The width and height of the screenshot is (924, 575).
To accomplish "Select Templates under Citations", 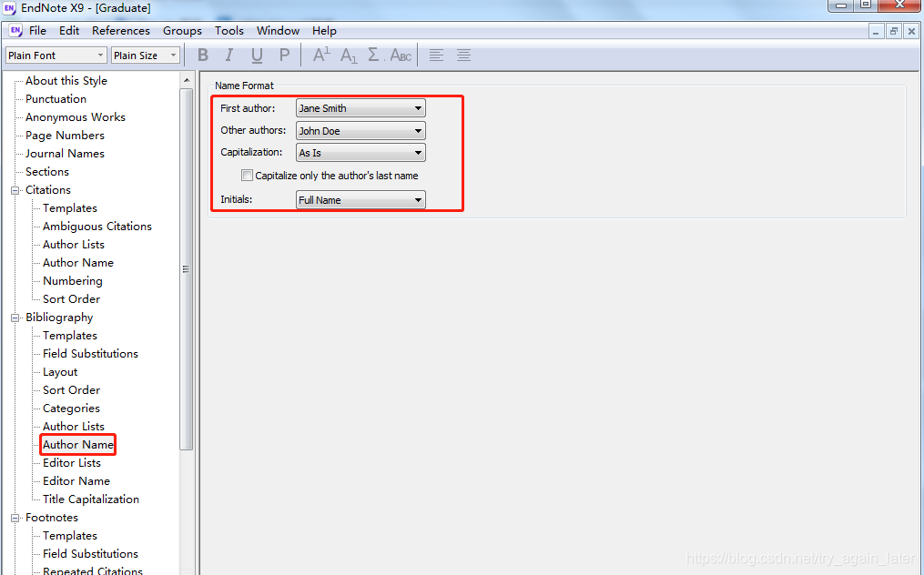I will [69, 208].
